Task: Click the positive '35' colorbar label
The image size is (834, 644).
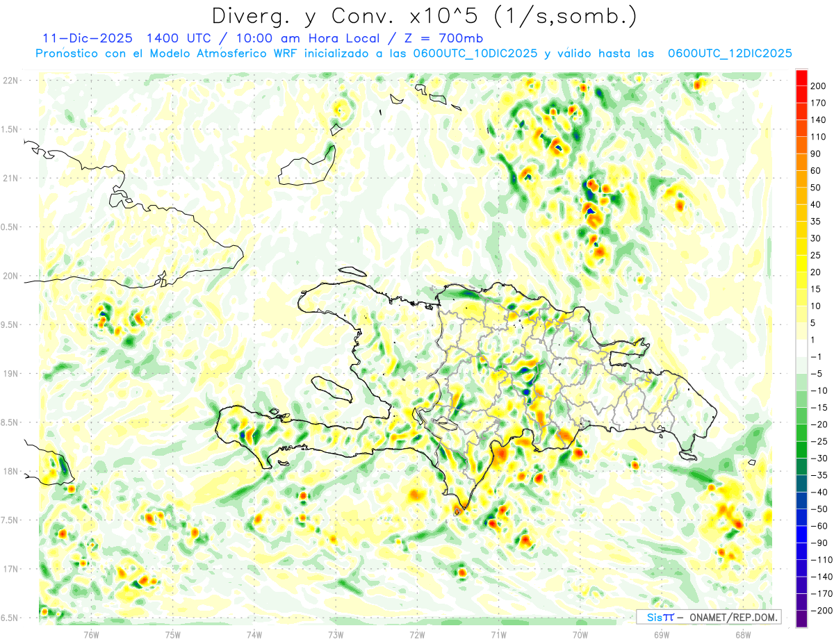Action: point(817,222)
